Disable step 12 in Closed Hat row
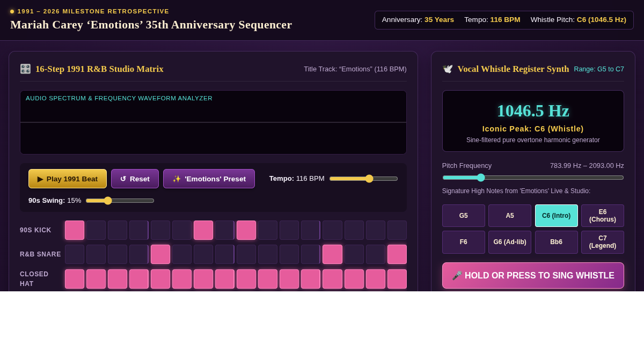This screenshot has width=644, height=338. pyautogui.click(x=311, y=279)
